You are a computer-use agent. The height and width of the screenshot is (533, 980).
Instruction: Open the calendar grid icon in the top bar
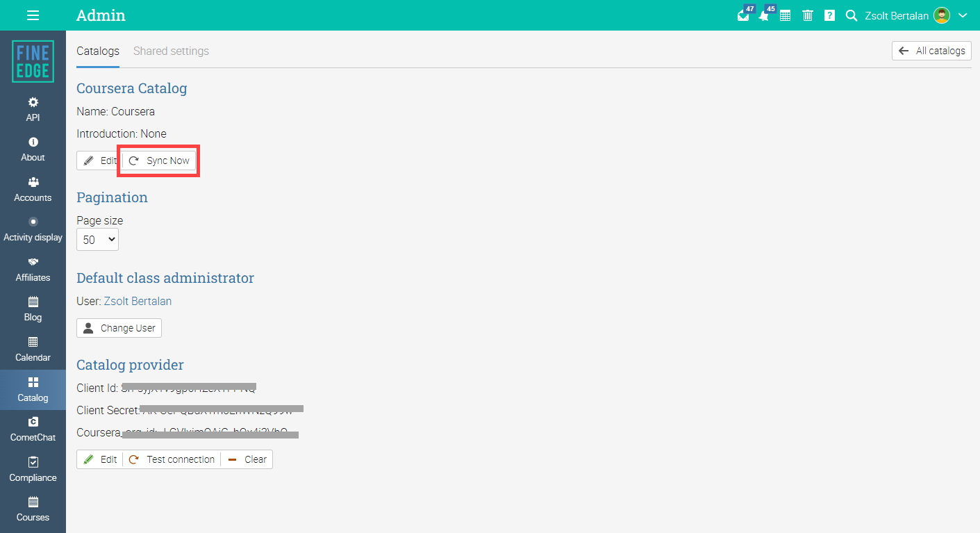click(785, 15)
